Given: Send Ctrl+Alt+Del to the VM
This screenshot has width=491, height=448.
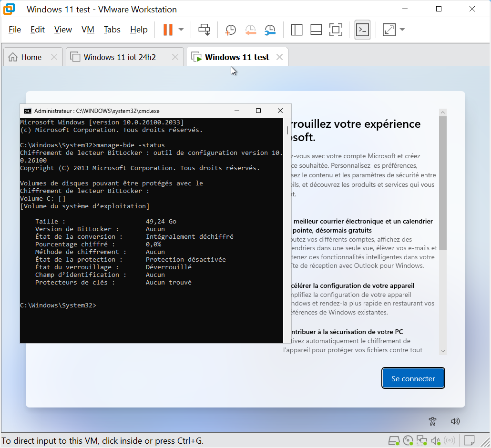Looking at the screenshot, I should pos(204,30).
